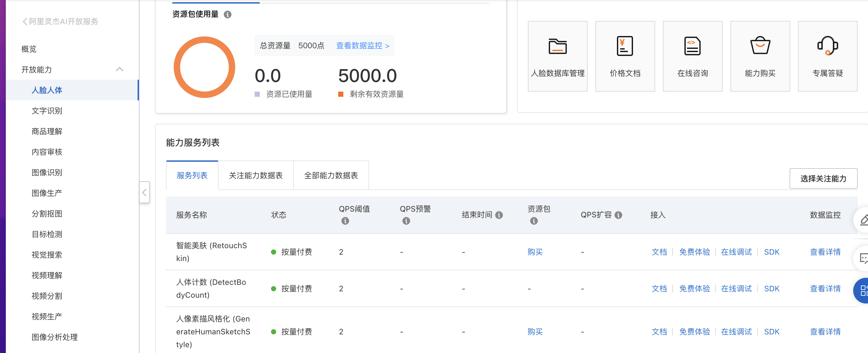Open SDK for 人体计数 DetectBodyCount
Image resolution: width=868 pixels, height=353 pixels.
[772, 288]
